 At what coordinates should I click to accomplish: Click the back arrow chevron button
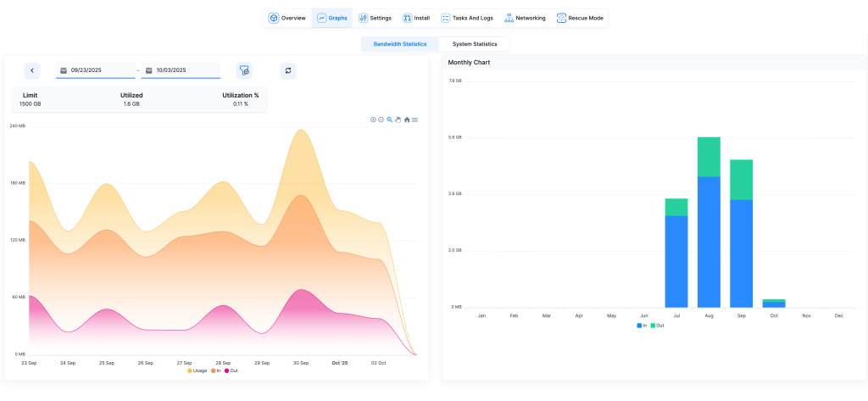tap(32, 71)
